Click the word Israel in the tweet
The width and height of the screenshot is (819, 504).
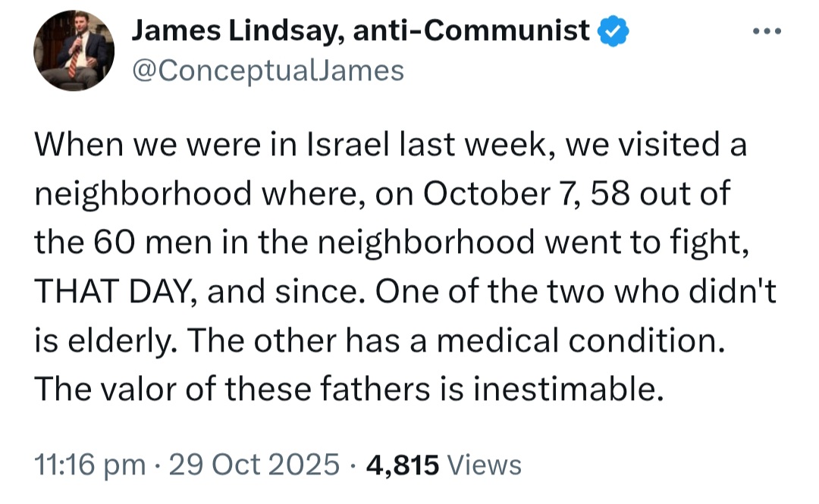tap(348, 144)
